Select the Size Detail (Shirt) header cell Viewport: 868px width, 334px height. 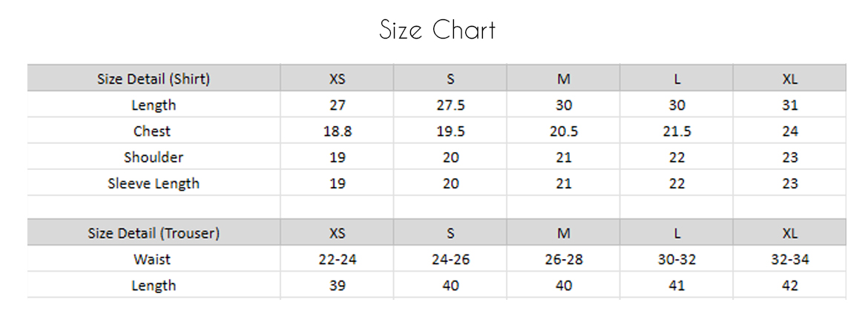(154, 79)
